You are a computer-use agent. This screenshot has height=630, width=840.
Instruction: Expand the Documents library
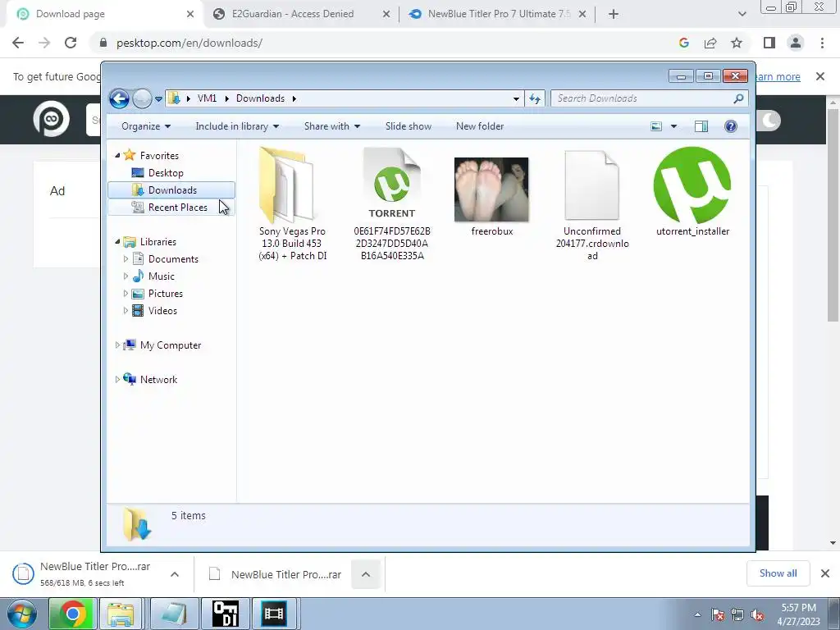[x=126, y=259]
